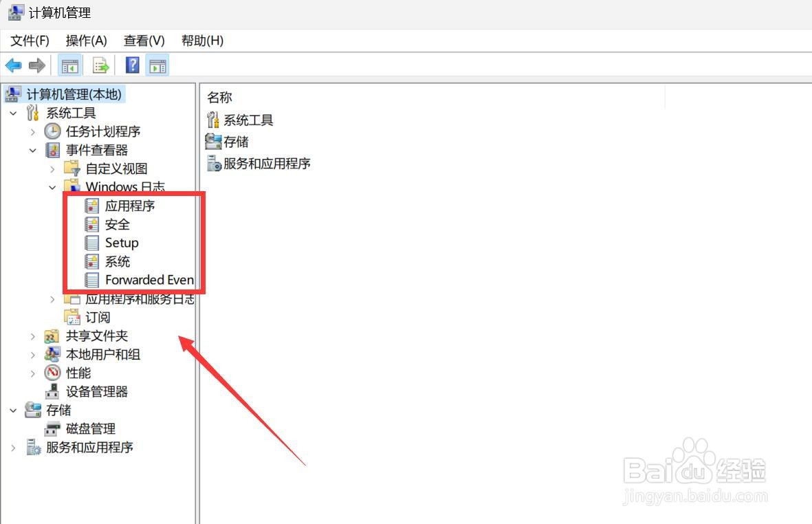Expand the 共享文件夹 node
This screenshot has width=812, height=524.
pyautogui.click(x=32, y=336)
